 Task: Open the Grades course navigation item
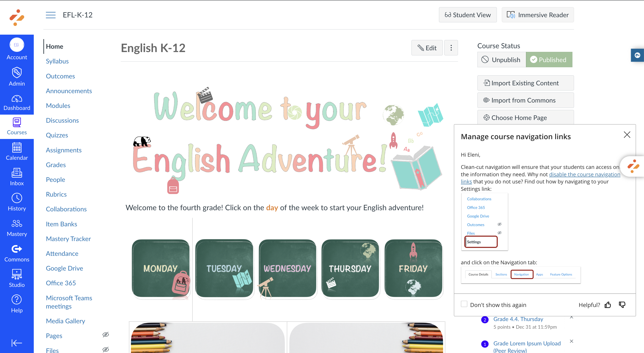point(56,165)
